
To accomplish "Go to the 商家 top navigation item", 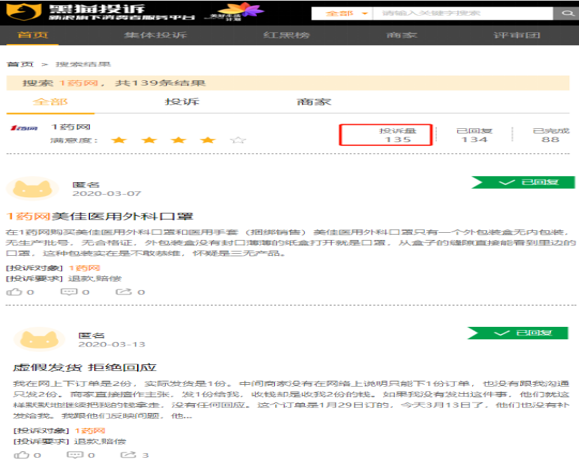I will [x=402, y=35].
